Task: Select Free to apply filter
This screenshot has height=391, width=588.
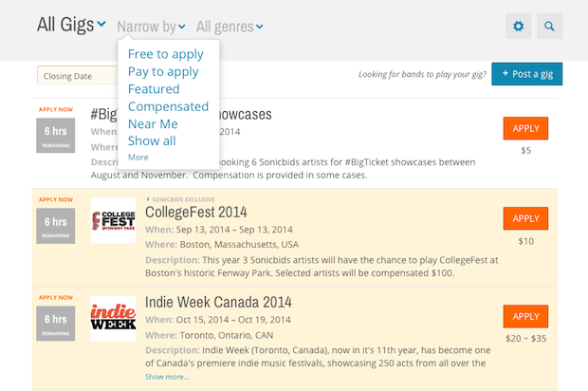Action: [x=166, y=54]
